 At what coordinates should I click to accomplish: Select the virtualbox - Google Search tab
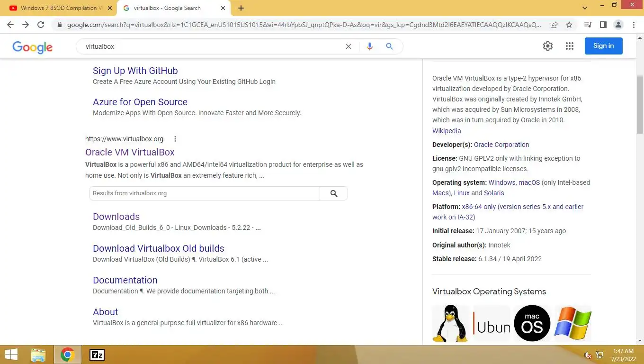pyautogui.click(x=174, y=8)
